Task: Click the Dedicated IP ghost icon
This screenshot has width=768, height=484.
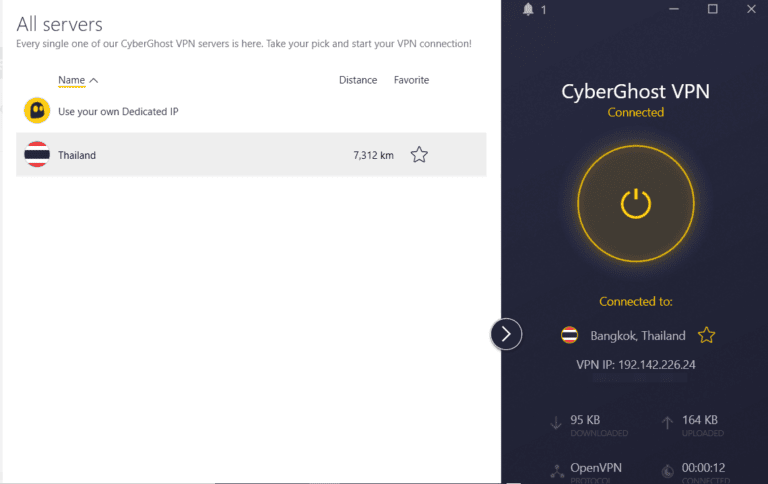Action: point(37,111)
